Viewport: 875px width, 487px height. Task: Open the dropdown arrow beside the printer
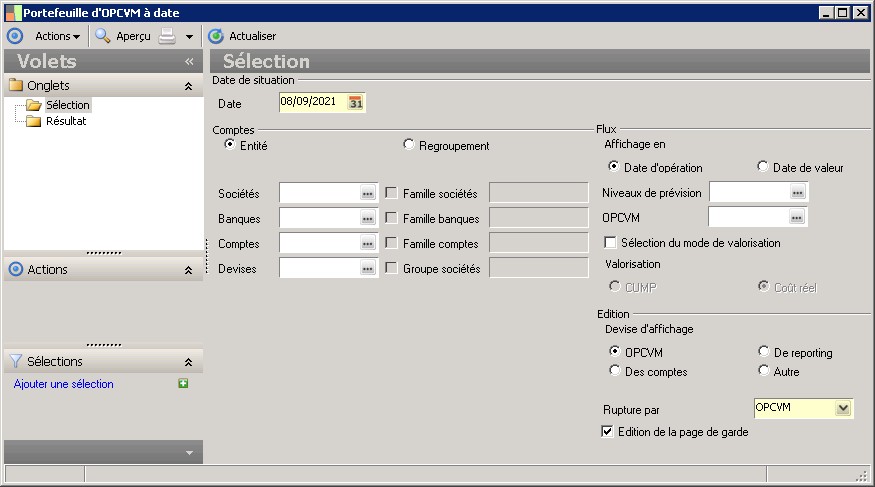click(189, 37)
